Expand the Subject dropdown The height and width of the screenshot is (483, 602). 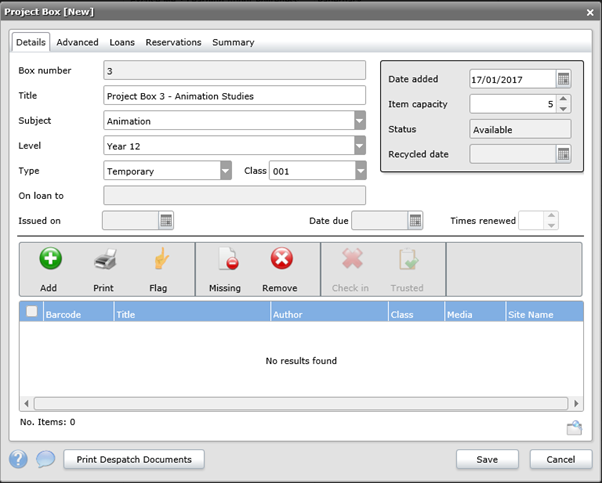(359, 121)
